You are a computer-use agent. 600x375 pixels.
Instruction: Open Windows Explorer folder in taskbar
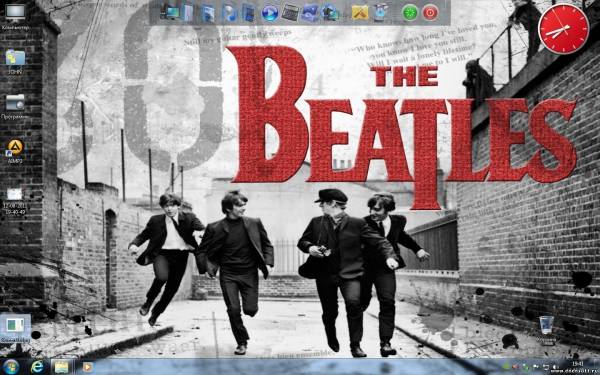(61, 367)
